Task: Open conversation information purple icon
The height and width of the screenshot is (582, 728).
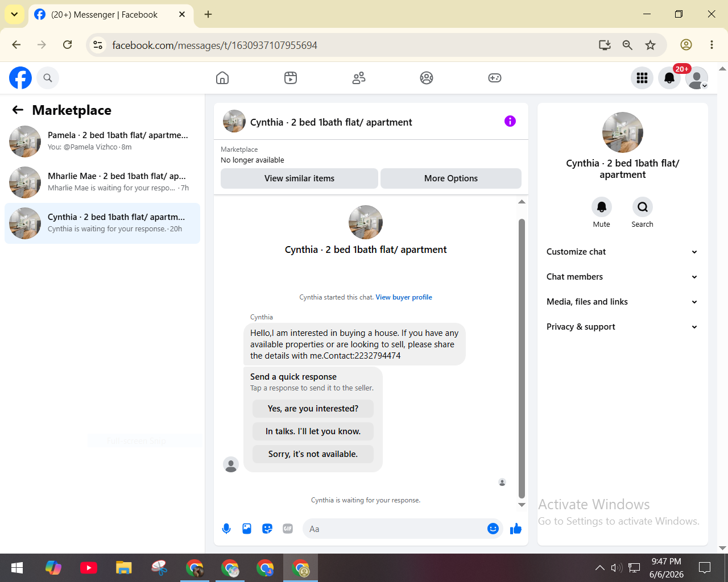Action: pyautogui.click(x=510, y=121)
